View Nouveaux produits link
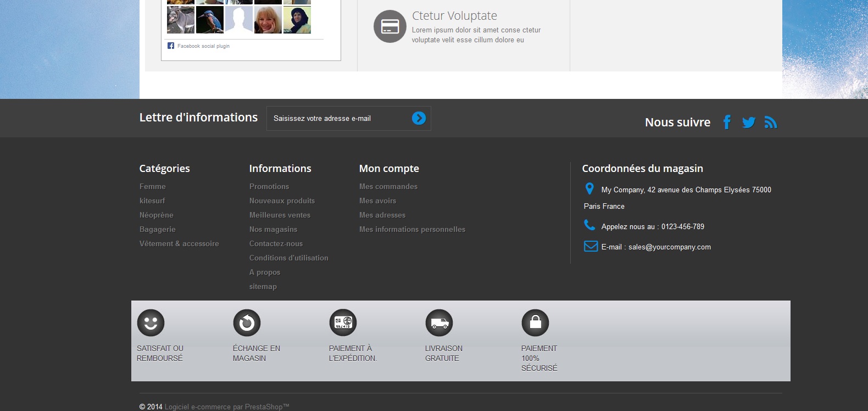The height and width of the screenshot is (411, 868). click(282, 201)
